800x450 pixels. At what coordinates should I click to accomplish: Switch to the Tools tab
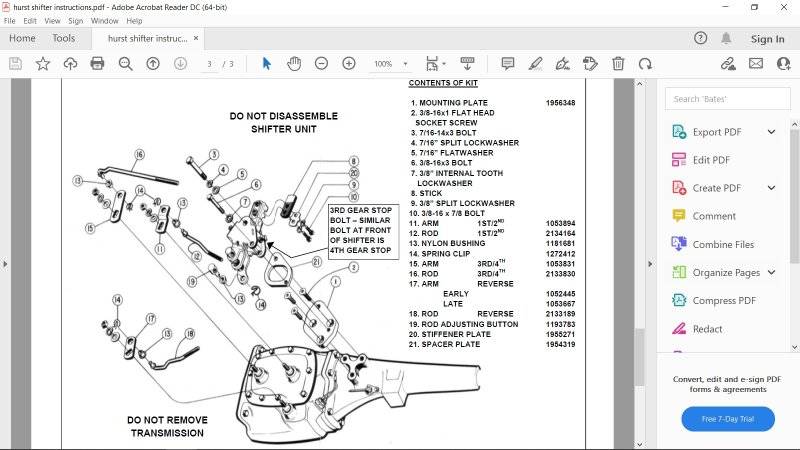pos(63,38)
